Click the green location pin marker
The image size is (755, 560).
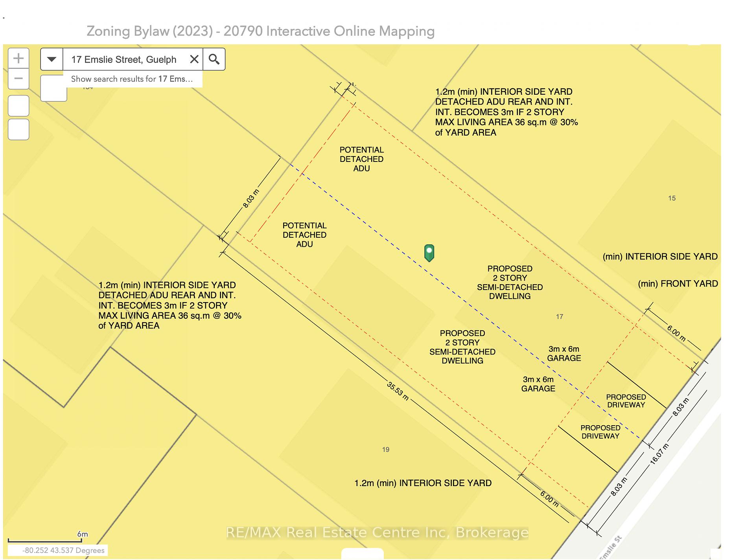[429, 253]
